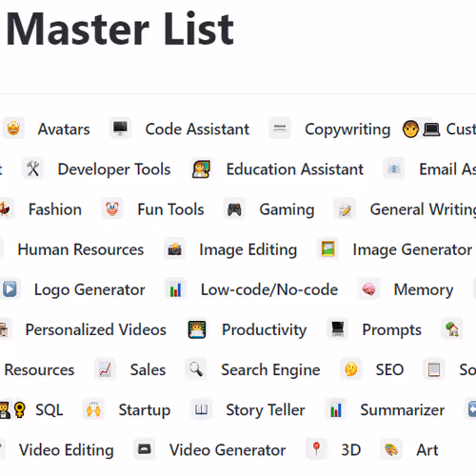Click the memo icon beside General Writing
Image resolution: width=476 pixels, height=476 pixels.
pyautogui.click(x=345, y=209)
